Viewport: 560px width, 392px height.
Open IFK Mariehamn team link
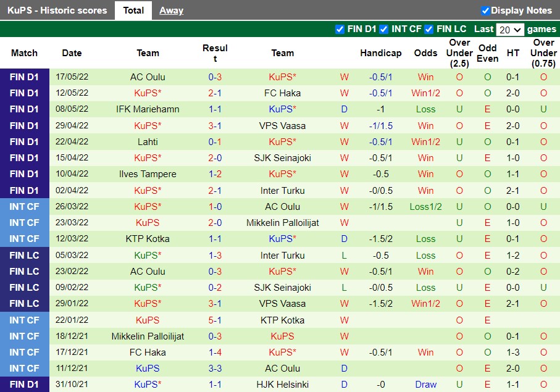[148, 109]
